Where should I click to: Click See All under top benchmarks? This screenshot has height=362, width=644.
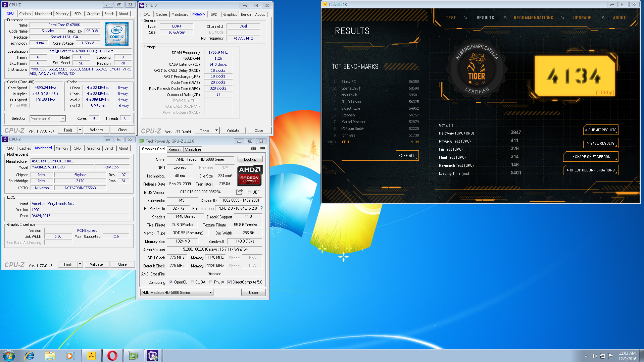[x=406, y=156]
